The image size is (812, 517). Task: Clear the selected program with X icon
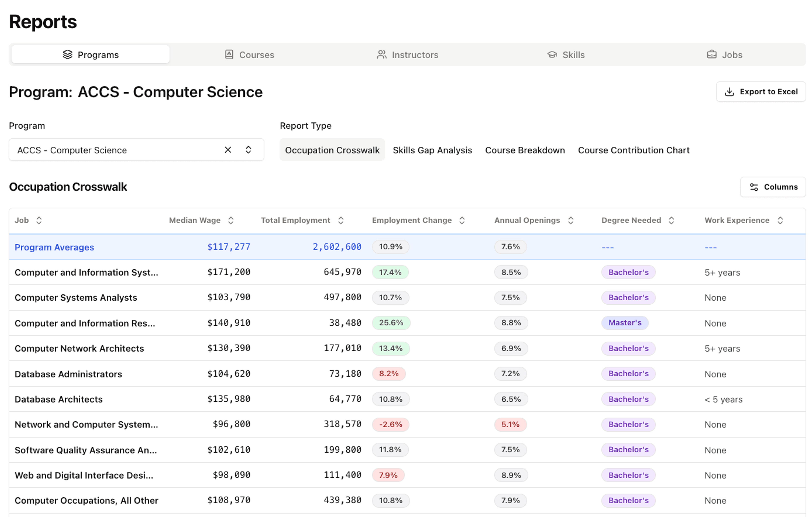tap(228, 150)
